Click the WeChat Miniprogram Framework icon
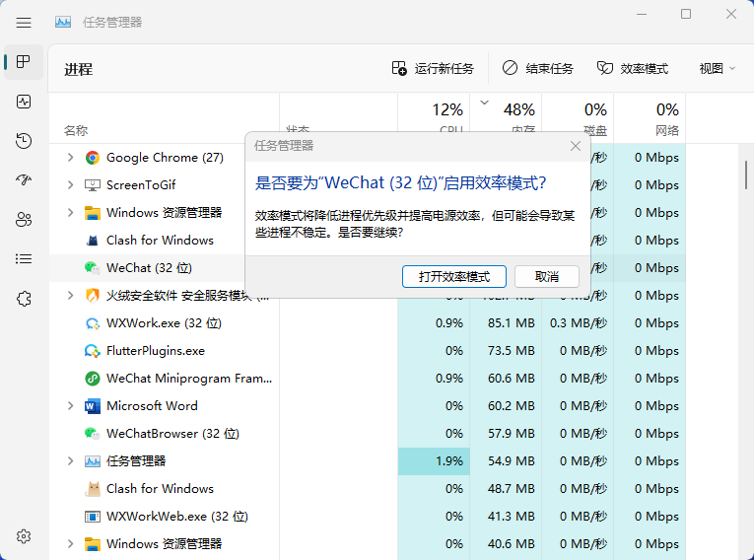Image resolution: width=754 pixels, height=560 pixels. tap(93, 379)
